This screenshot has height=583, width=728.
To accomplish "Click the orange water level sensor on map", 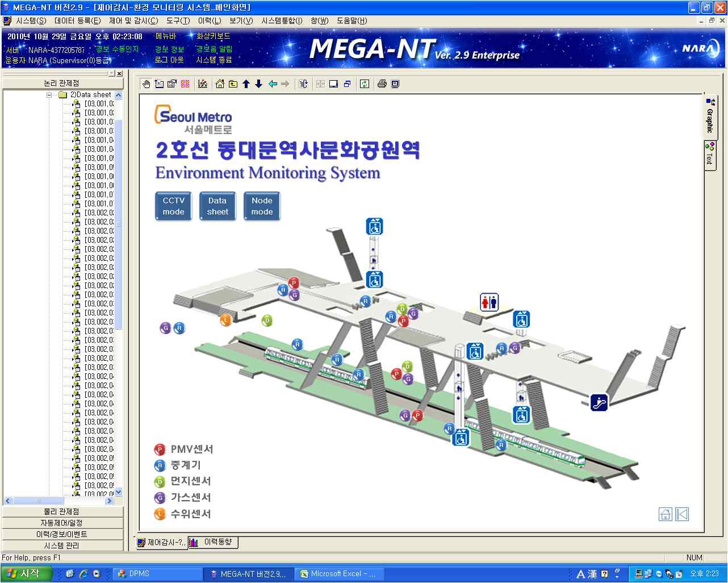I will pos(226,320).
